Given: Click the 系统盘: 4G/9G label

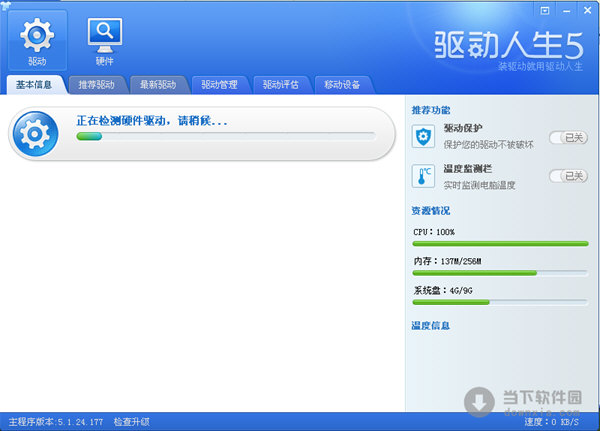Looking at the screenshot, I should (x=443, y=291).
